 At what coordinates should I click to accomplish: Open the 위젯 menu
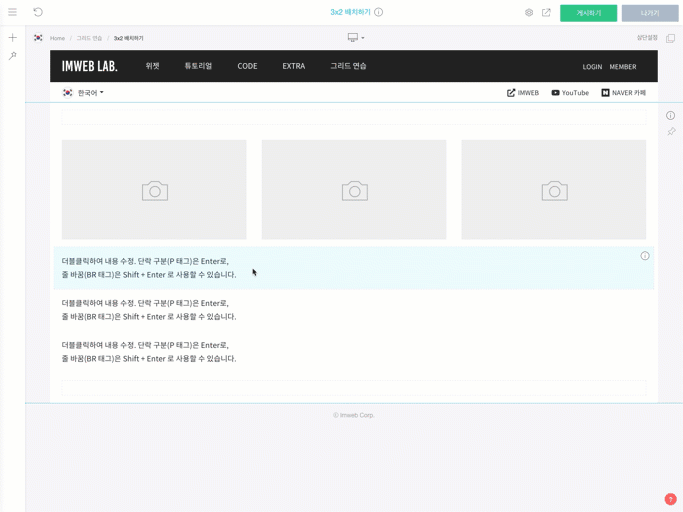(x=152, y=66)
